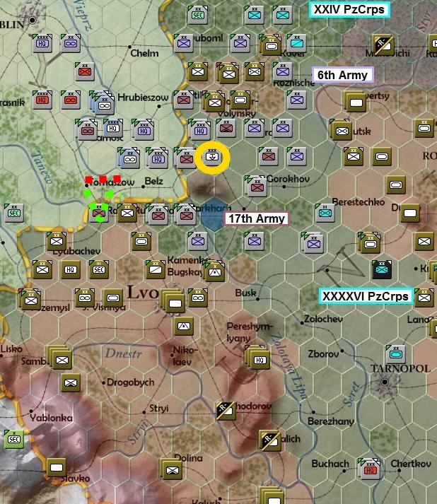This screenshot has width=437, height=504.
Task: Select the green SEC counter near Luboml
Action: click(x=198, y=14)
